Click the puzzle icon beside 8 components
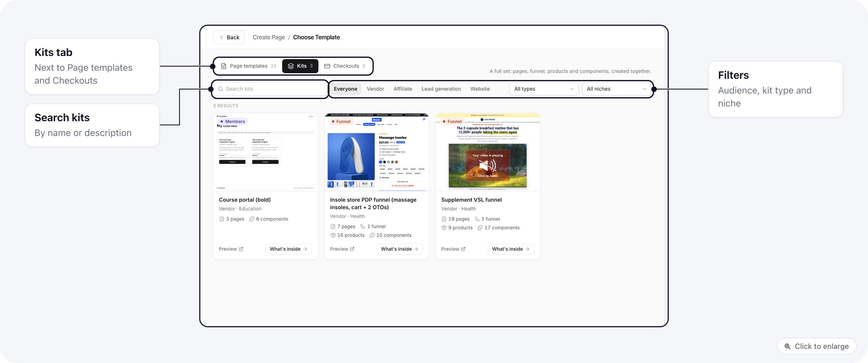The height and width of the screenshot is (363, 868). pos(251,219)
